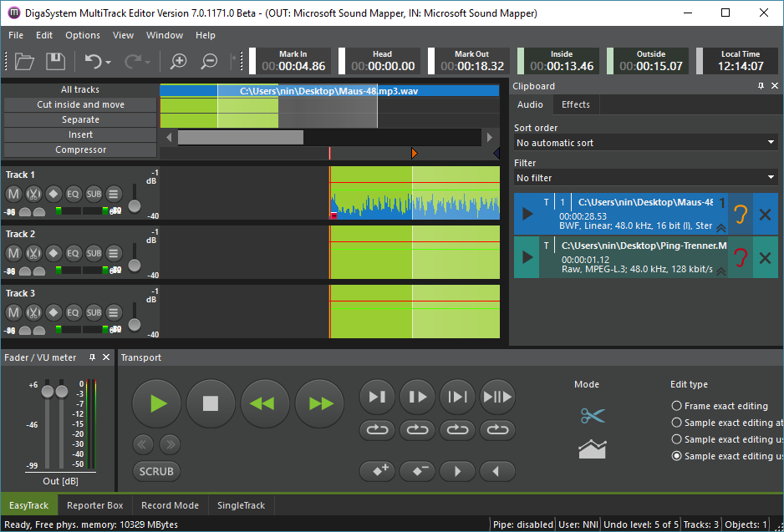This screenshot has height=532, width=784.
Task: Click the SCRUB button
Action: tap(156, 471)
